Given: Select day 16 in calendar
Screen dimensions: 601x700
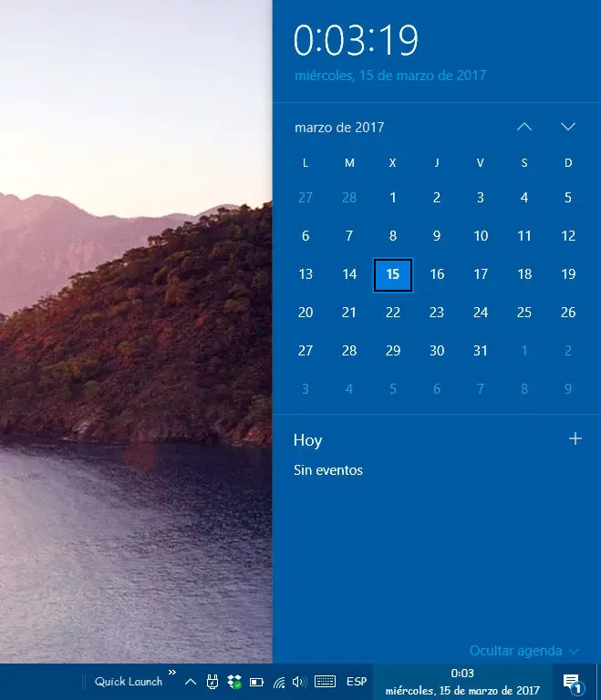Looking at the screenshot, I should click(437, 274).
